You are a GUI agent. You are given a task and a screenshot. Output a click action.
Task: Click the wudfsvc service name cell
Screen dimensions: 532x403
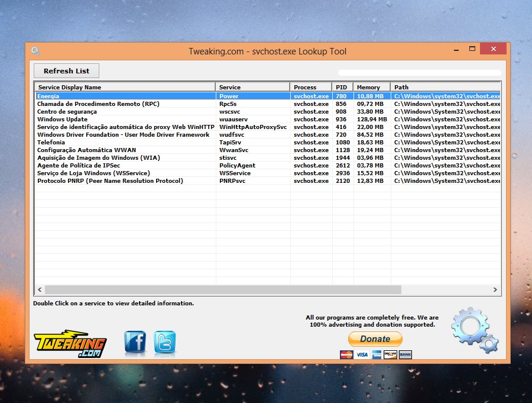click(232, 134)
